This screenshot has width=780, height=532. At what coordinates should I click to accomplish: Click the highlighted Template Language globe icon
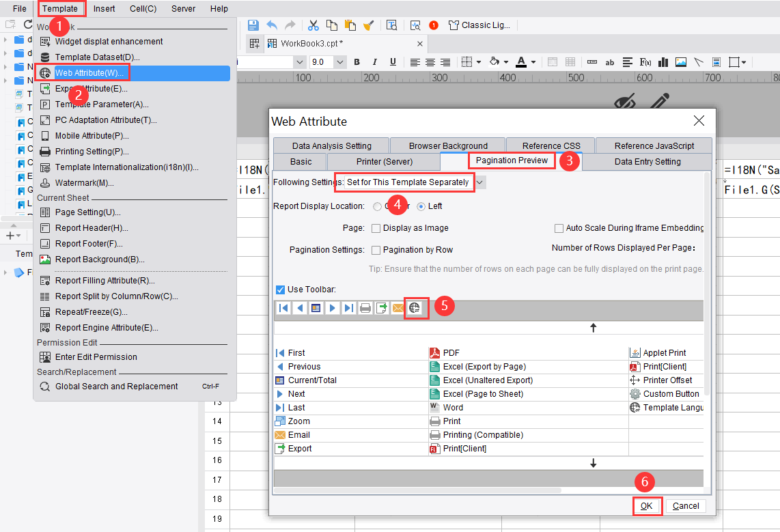click(x=414, y=307)
